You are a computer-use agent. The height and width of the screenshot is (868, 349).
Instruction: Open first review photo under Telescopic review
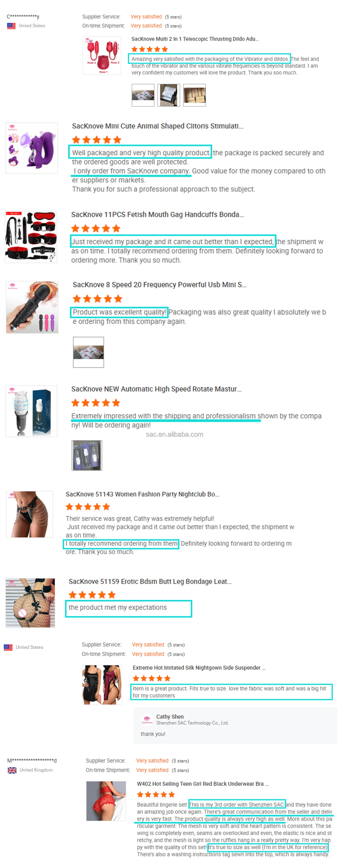[143, 95]
